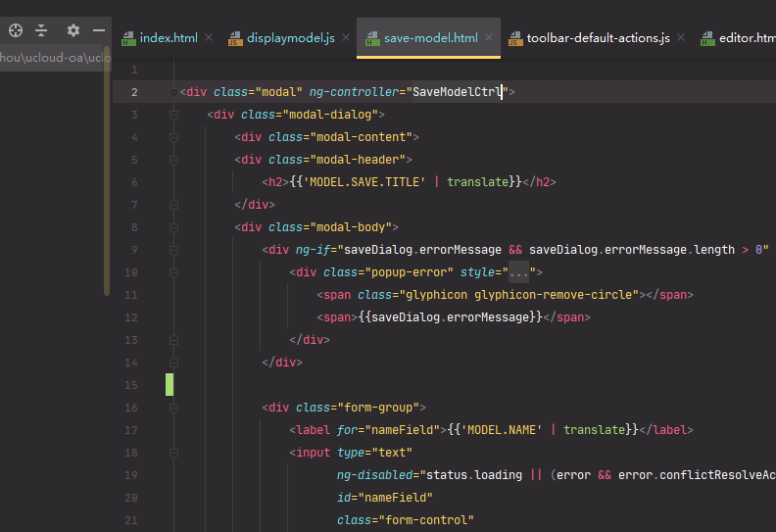Close the index.html tab
The image size is (776, 532).
point(209,37)
